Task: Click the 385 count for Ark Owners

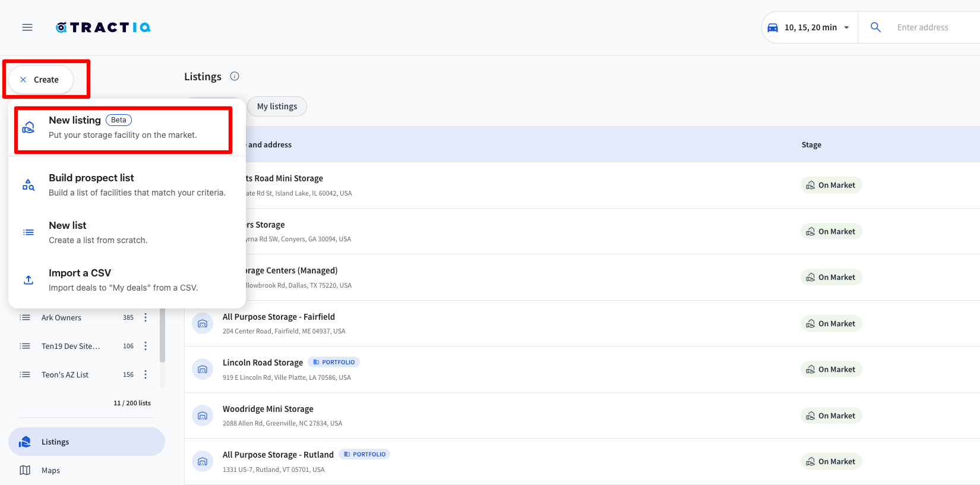Action: coord(128,317)
